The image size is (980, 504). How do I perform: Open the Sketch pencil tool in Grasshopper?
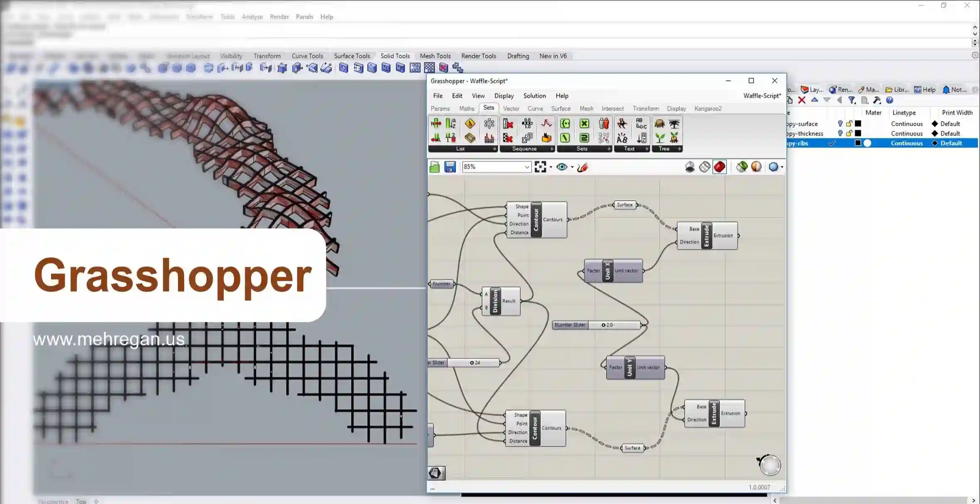583,167
